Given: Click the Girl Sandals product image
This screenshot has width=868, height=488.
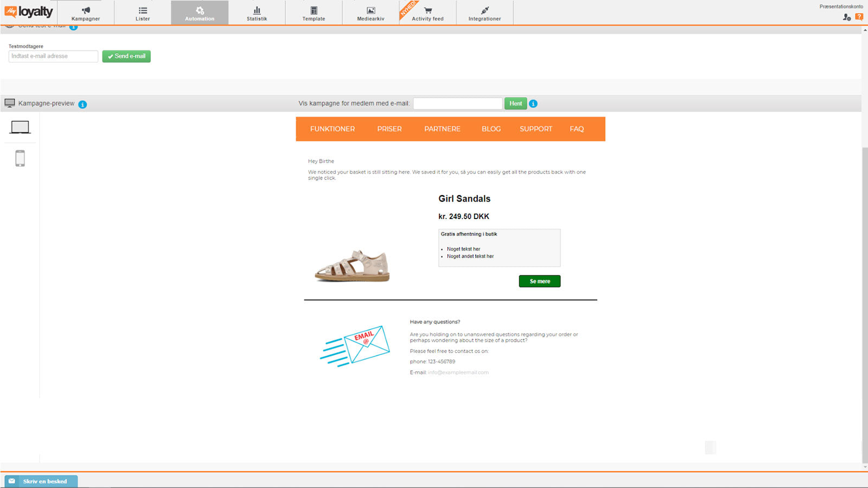Looking at the screenshot, I should click(x=353, y=266).
